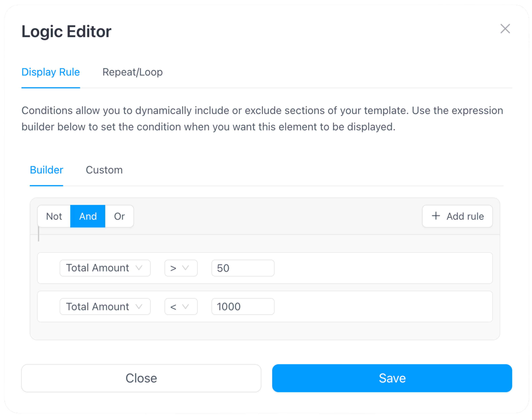Save the display rule
532x420 pixels.
tap(392, 378)
